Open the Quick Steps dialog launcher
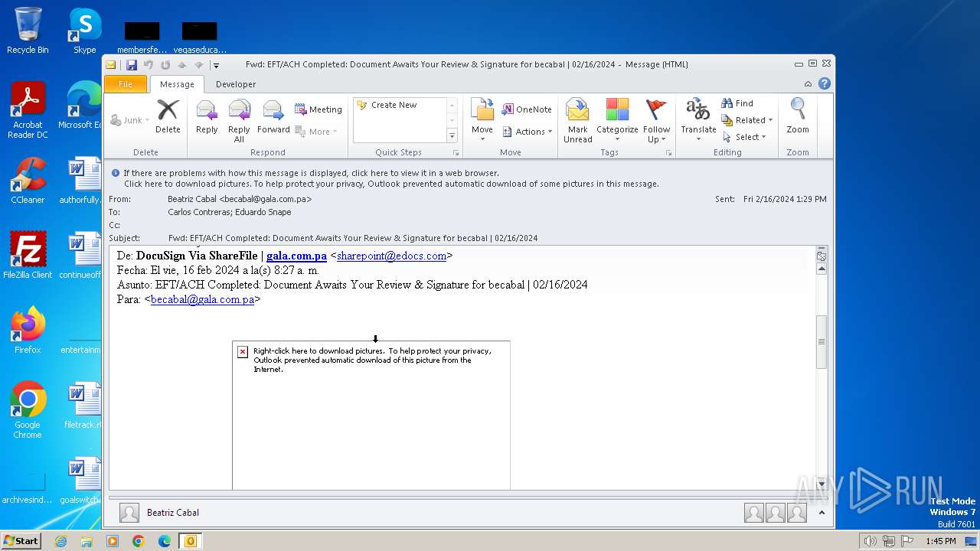Screen dimensions: 980x551 click(456, 153)
